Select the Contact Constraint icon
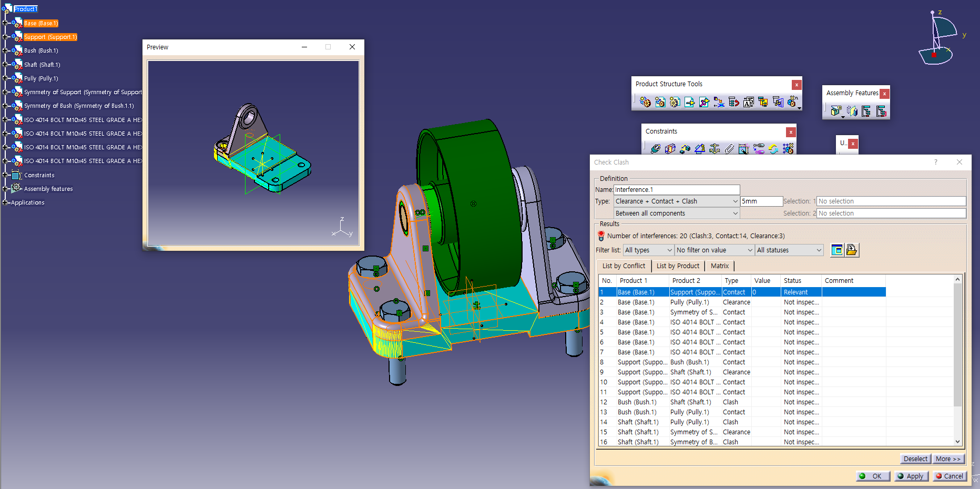Screen dimensions: 980x489 [x=670, y=149]
